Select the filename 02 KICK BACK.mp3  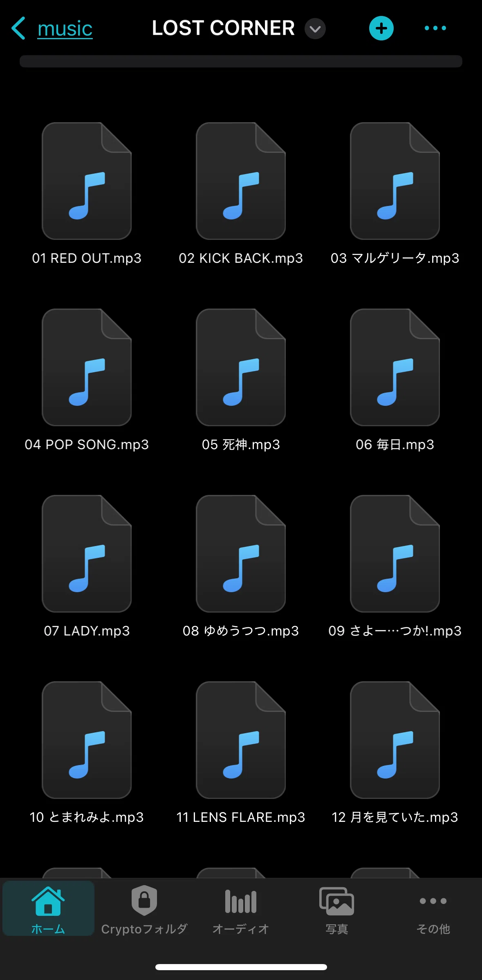241,258
